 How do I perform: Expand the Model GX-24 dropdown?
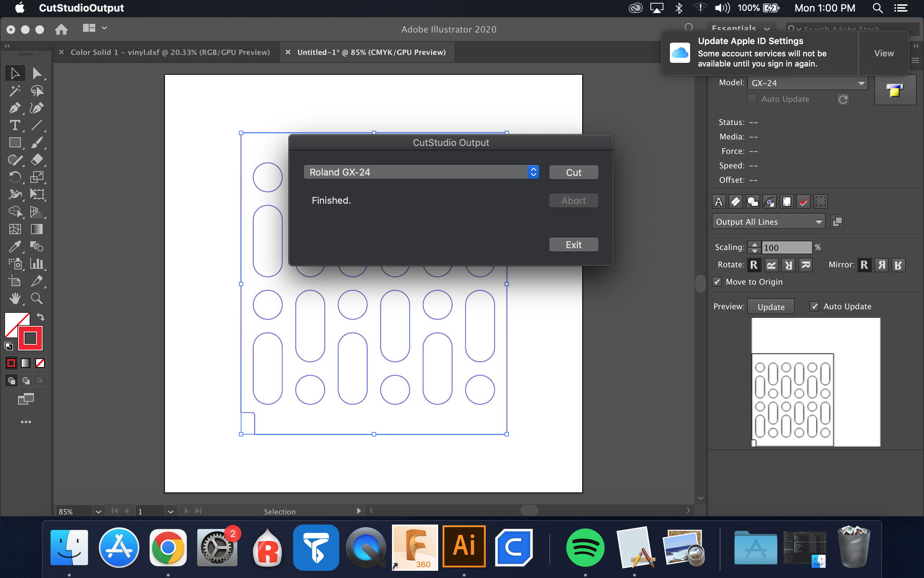pos(807,83)
